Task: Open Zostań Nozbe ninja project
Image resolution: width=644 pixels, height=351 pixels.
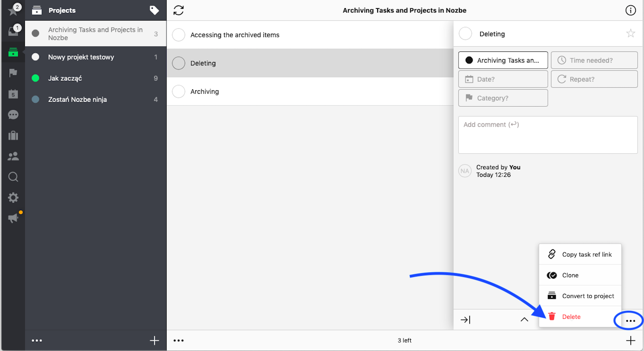Action: [x=96, y=99]
